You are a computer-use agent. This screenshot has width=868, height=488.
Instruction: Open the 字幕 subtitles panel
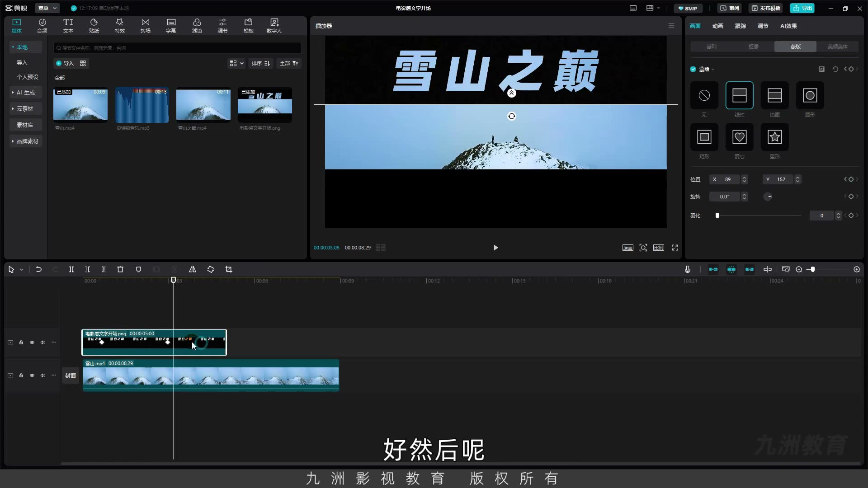coord(171,26)
